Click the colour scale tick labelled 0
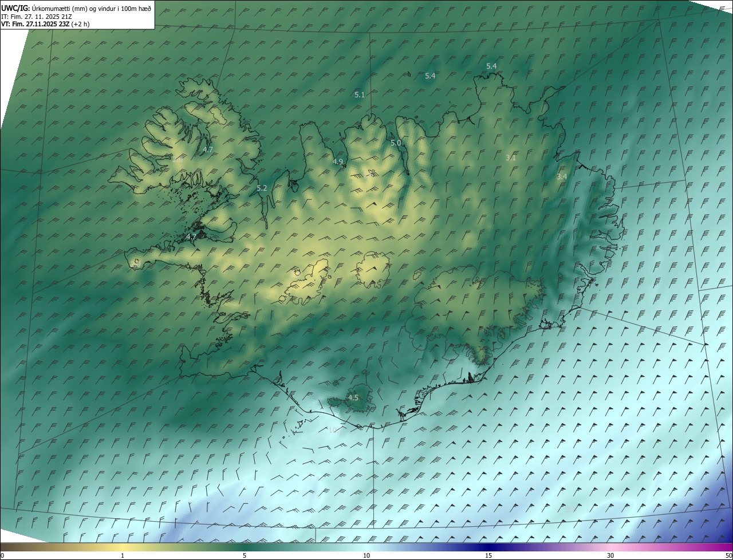733x560 pixels. [2, 555]
